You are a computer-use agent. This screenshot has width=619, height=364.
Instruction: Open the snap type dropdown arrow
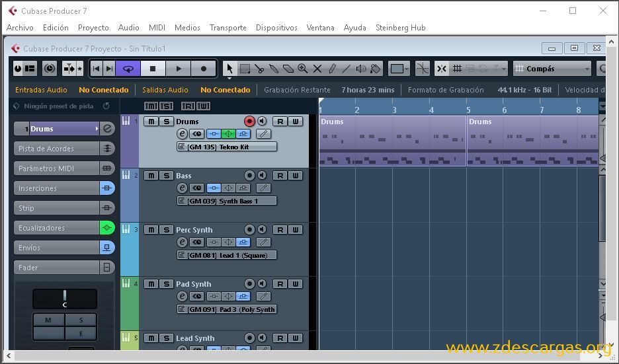pyautogui.click(x=504, y=69)
